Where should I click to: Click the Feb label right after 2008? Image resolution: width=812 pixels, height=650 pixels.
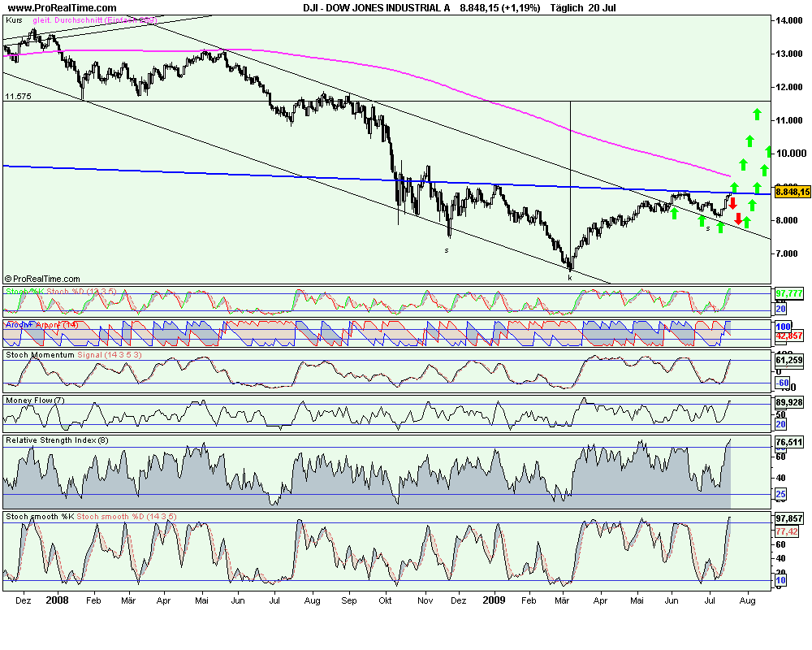pos(93,600)
